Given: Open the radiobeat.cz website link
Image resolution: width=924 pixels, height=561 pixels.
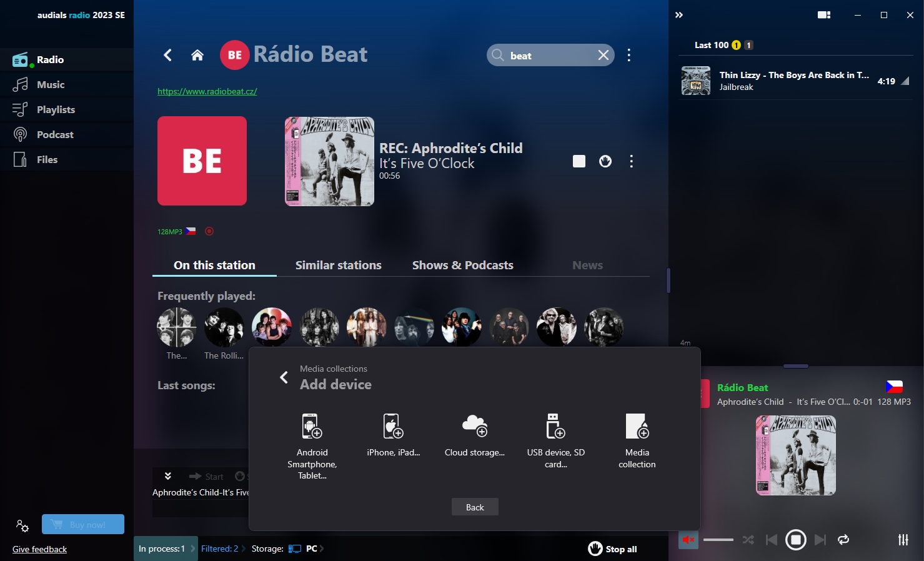Looking at the screenshot, I should (x=207, y=91).
